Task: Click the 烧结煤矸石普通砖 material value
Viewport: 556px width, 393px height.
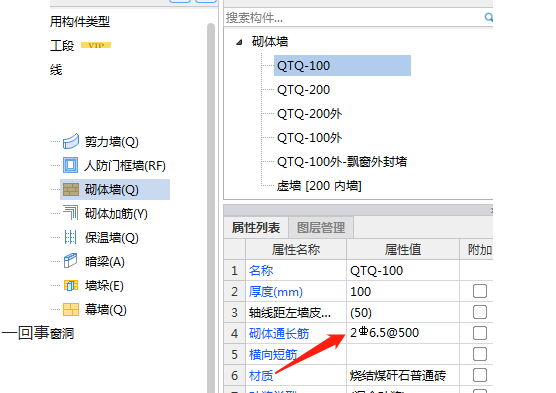Action: point(403,375)
